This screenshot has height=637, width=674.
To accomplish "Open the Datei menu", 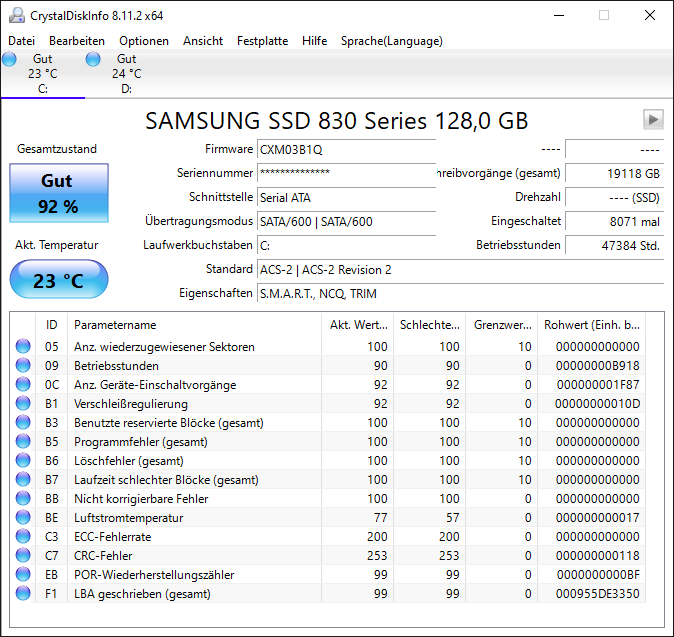I will pyautogui.click(x=21, y=41).
